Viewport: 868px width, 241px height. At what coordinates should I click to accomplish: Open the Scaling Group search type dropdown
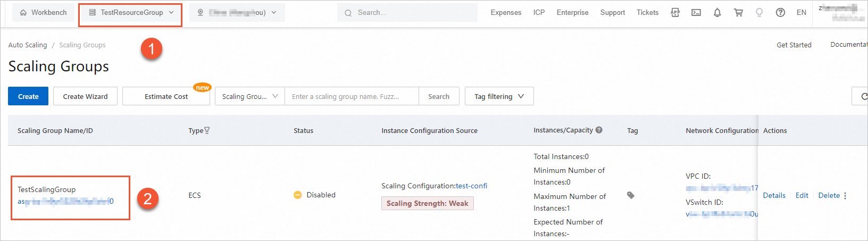coord(250,96)
